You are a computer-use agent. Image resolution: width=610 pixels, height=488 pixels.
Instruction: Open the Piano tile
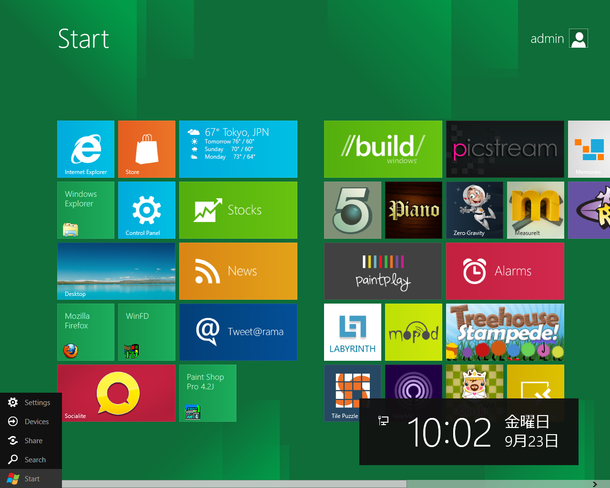click(x=414, y=210)
